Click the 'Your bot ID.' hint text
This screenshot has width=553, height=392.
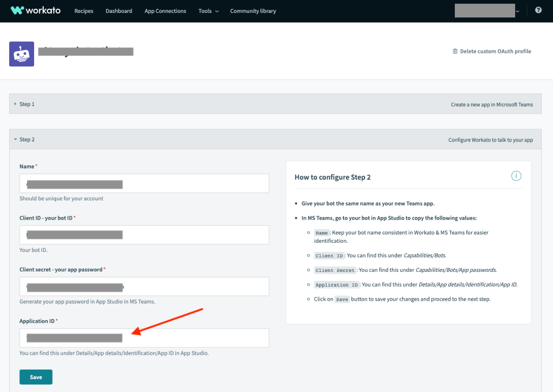tap(33, 250)
